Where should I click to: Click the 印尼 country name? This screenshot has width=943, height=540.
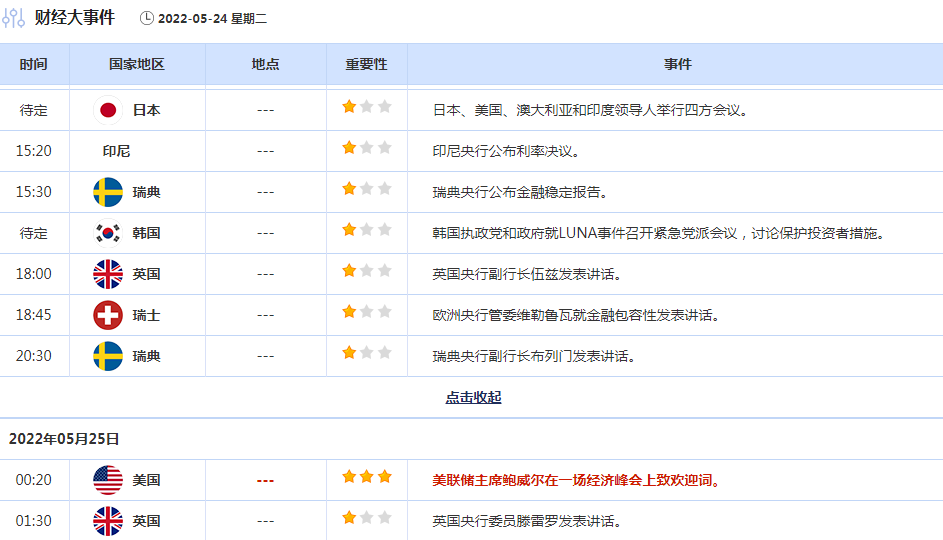pos(116,151)
